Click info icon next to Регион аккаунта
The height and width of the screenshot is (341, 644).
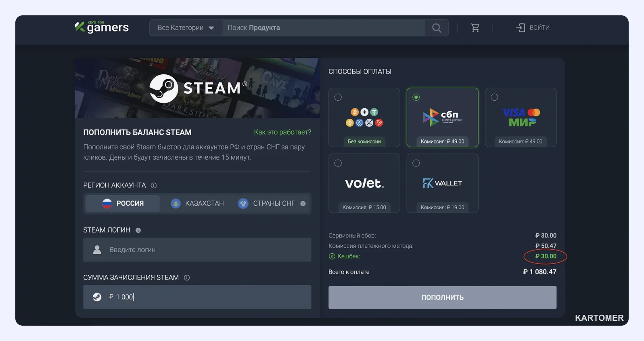154,185
